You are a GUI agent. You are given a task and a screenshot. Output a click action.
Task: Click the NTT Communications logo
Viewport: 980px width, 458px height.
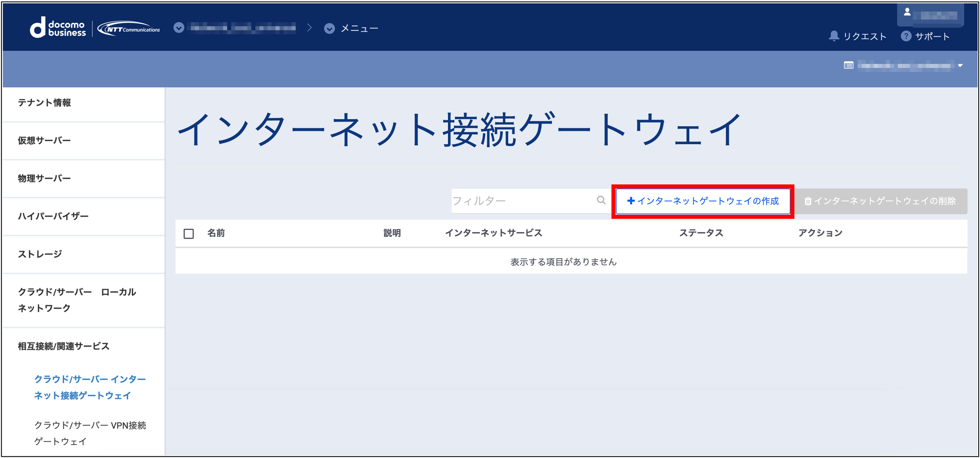tap(129, 29)
